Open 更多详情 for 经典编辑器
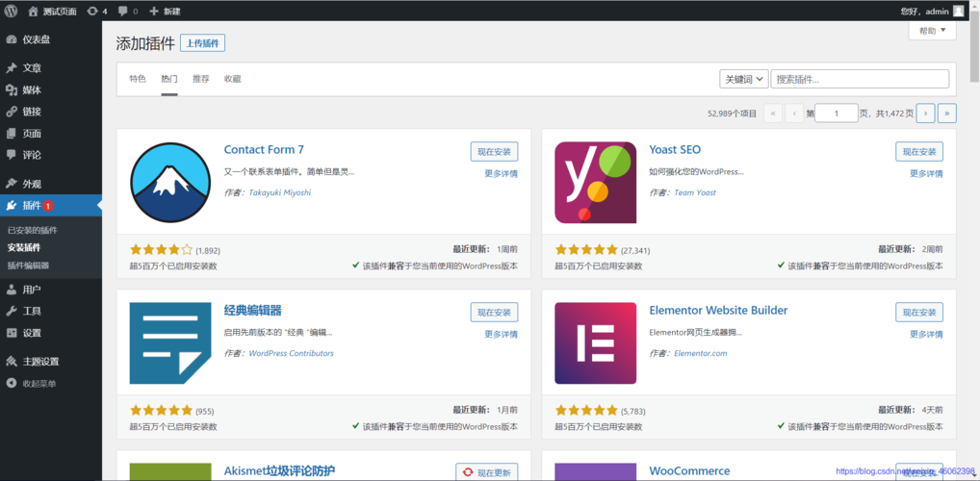 point(502,334)
